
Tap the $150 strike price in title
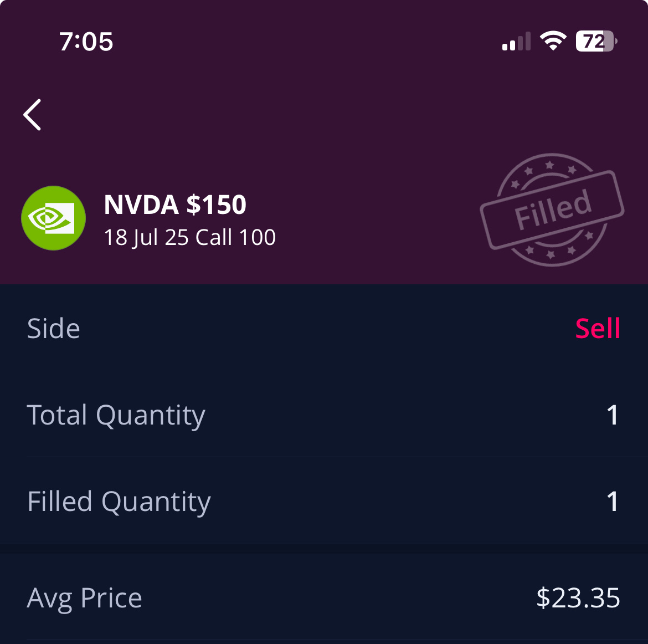coord(216,205)
